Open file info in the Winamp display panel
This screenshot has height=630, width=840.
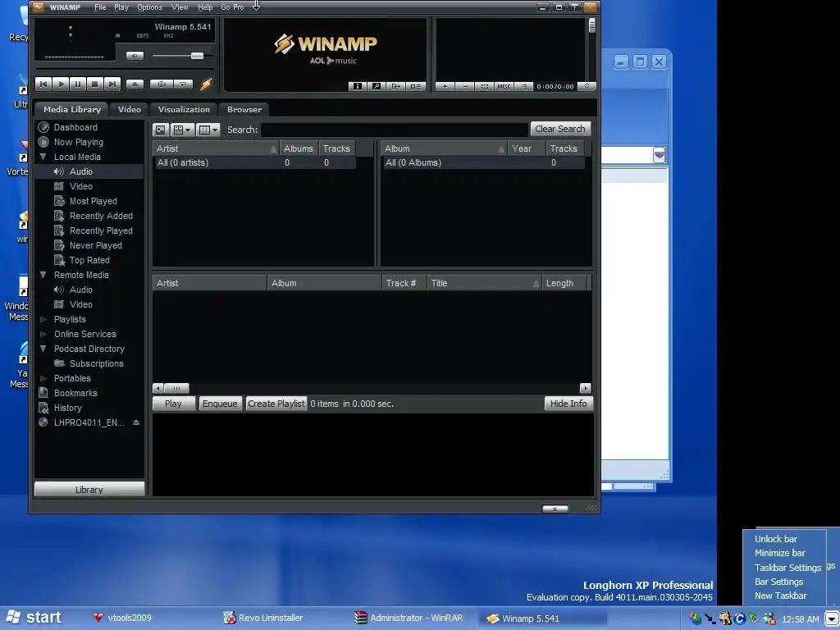(x=358, y=86)
